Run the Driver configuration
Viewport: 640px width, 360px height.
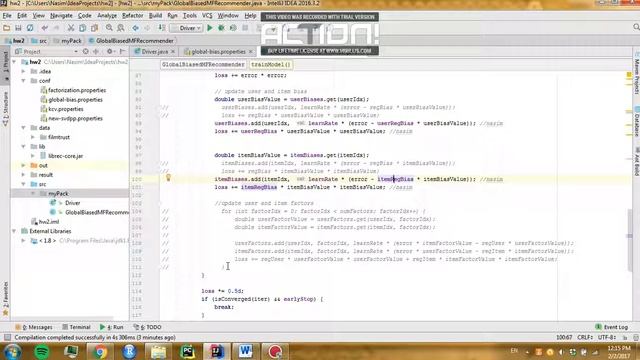pos(210,28)
